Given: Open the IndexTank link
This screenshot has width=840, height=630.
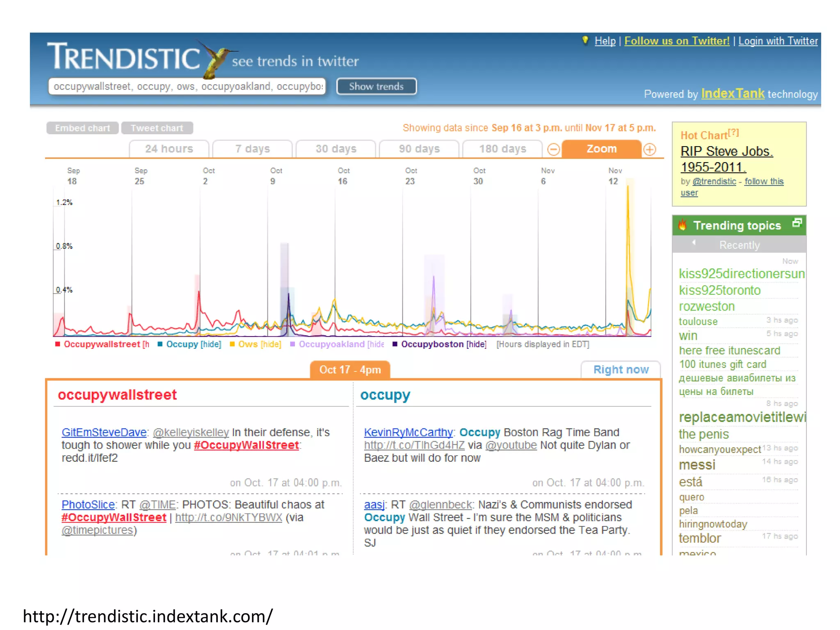Looking at the screenshot, I should (x=733, y=94).
